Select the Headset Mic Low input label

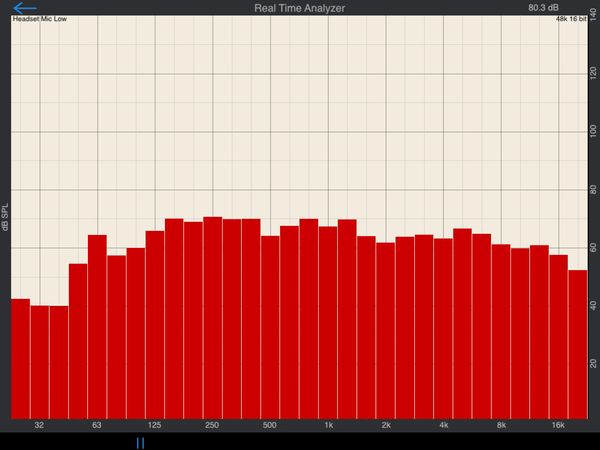point(39,19)
